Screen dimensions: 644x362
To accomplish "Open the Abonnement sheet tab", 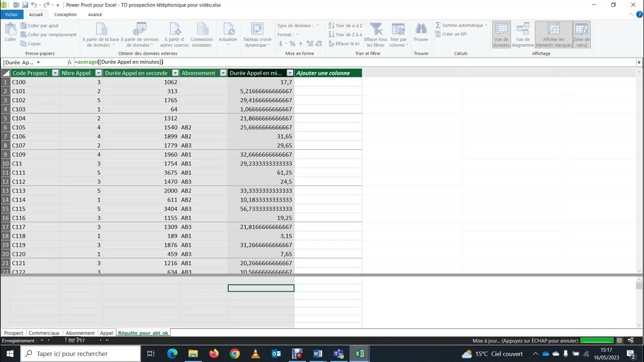I will pyautogui.click(x=80, y=333).
